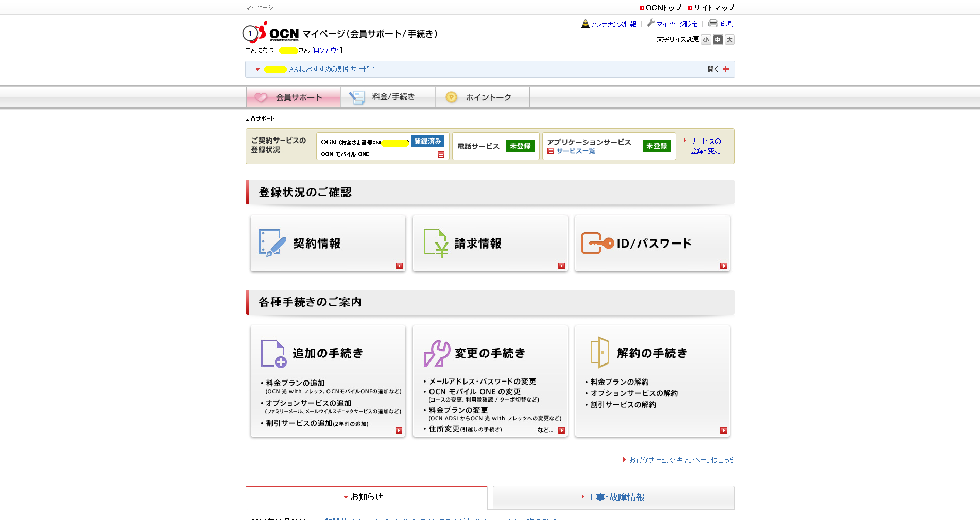Select the お知らせ tab
980x520 pixels.
point(366,497)
